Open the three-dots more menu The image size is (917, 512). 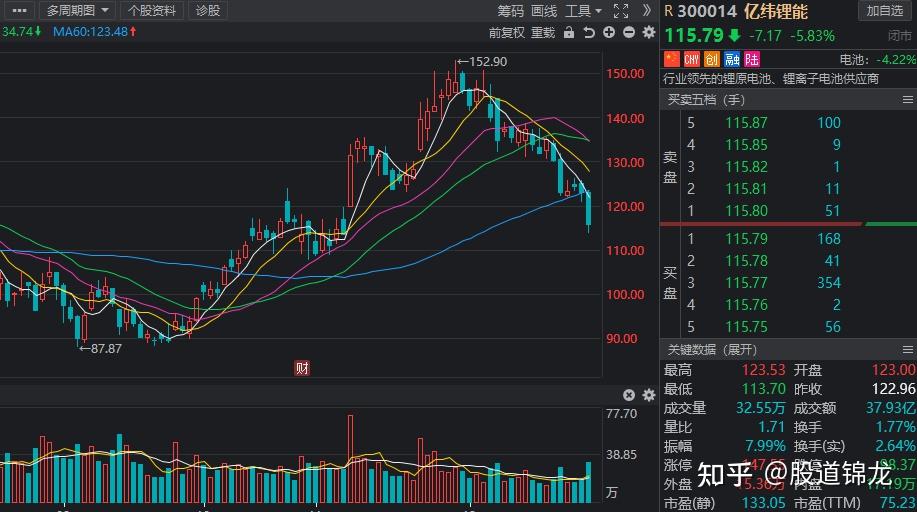point(18,10)
